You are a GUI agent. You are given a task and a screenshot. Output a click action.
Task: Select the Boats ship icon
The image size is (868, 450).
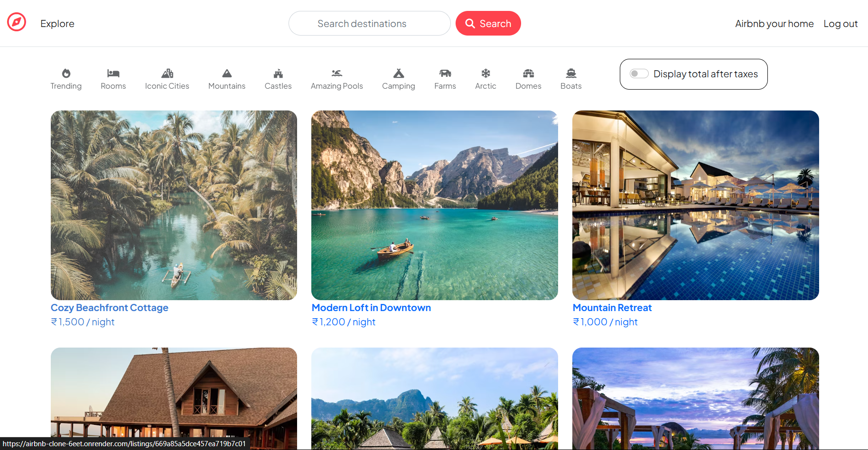tap(571, 73)
